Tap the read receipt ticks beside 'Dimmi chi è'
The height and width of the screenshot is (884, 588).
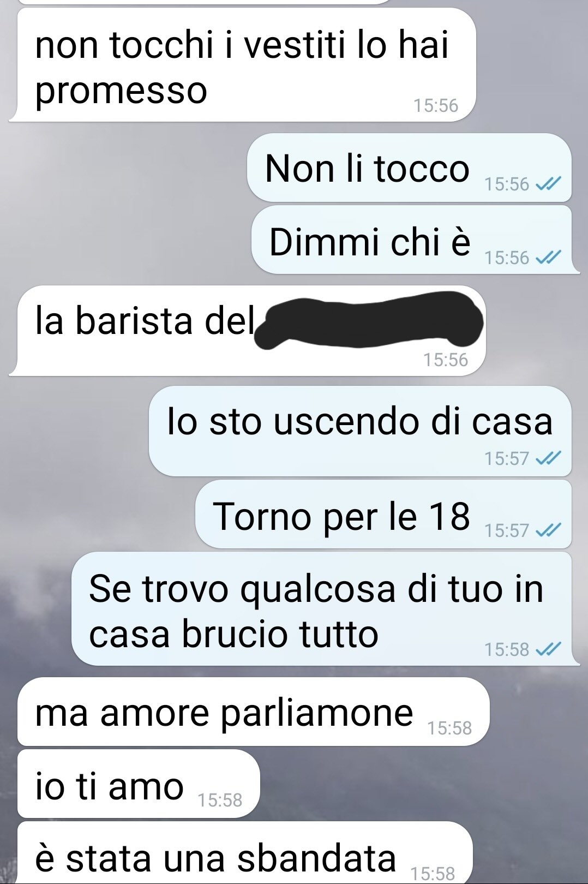tap(548, 258)
